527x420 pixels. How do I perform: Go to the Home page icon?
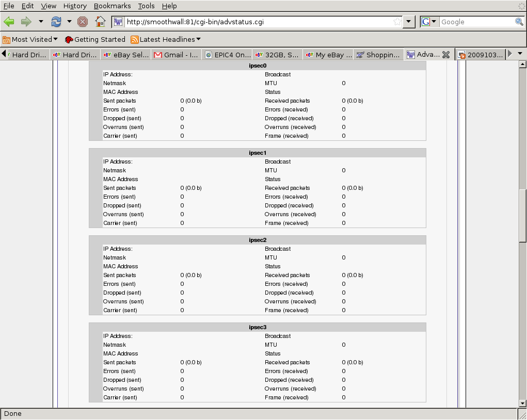pyautogui.click(x=100, y=22)
